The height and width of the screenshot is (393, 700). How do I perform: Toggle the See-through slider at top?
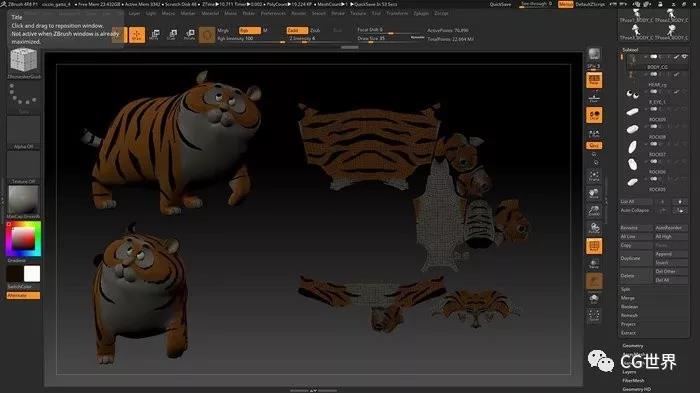(536, 4)
